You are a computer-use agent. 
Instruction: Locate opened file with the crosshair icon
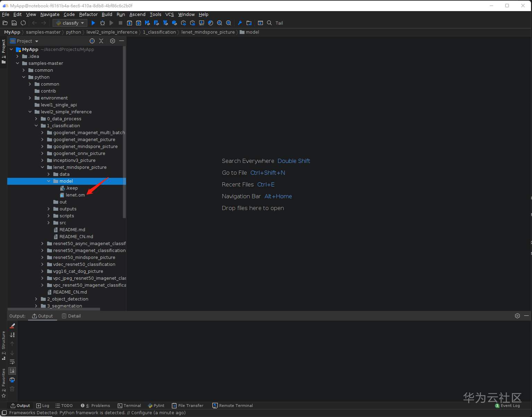[92, 41]
